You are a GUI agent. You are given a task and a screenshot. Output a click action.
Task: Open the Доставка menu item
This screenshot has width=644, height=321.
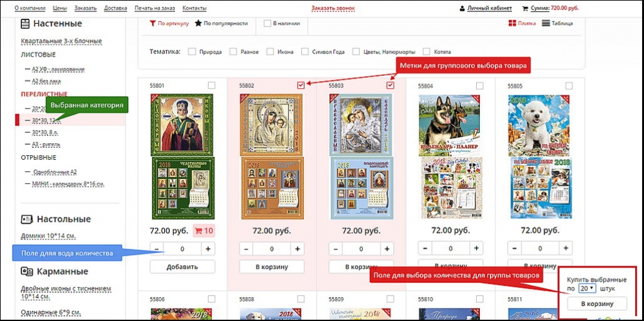tap(114, 8)
